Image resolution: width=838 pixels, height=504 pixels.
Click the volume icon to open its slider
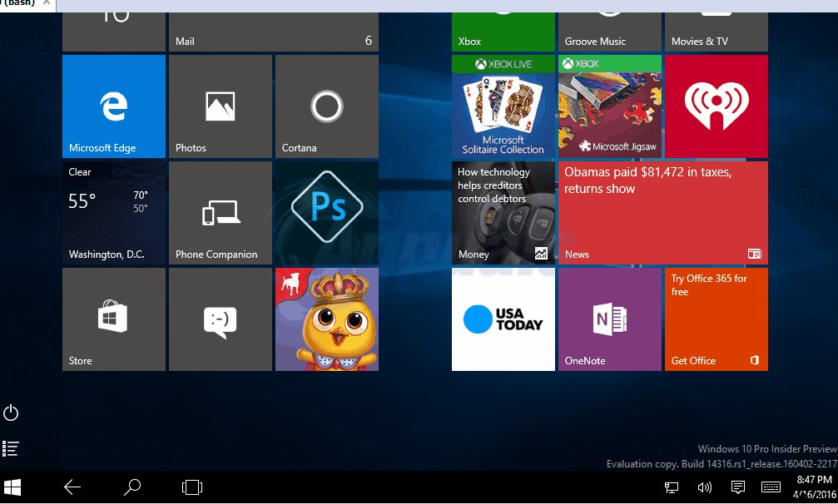[x=704, y=487]
